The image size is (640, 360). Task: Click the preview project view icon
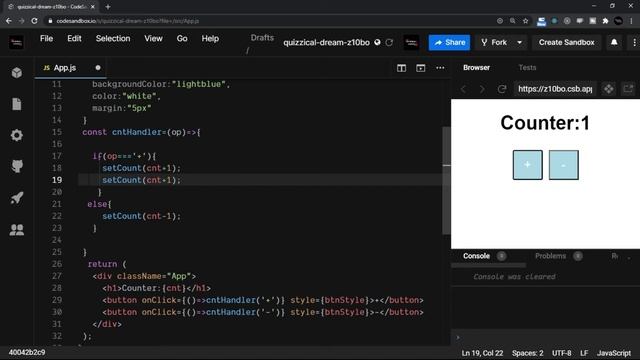[609, 89]
